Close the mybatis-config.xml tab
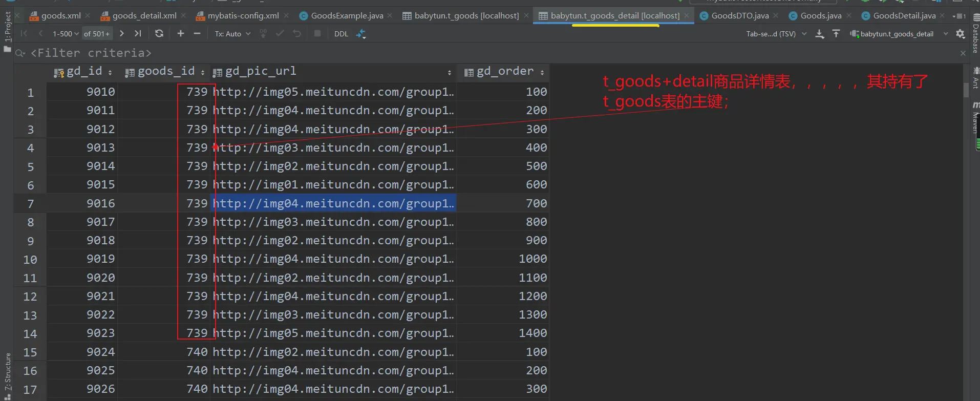The width and height of the screenshot is (980, 401). pos(286,16)
